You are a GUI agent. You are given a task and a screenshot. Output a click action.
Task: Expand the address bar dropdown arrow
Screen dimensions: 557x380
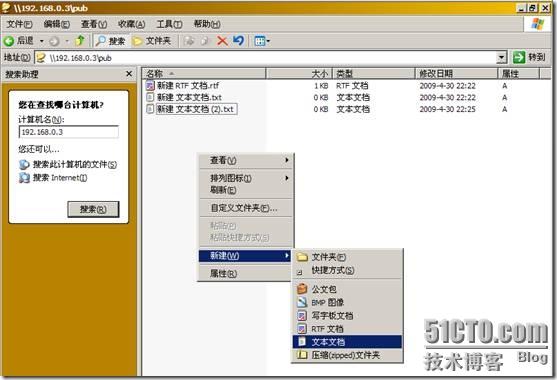click(x=501, y=57)
